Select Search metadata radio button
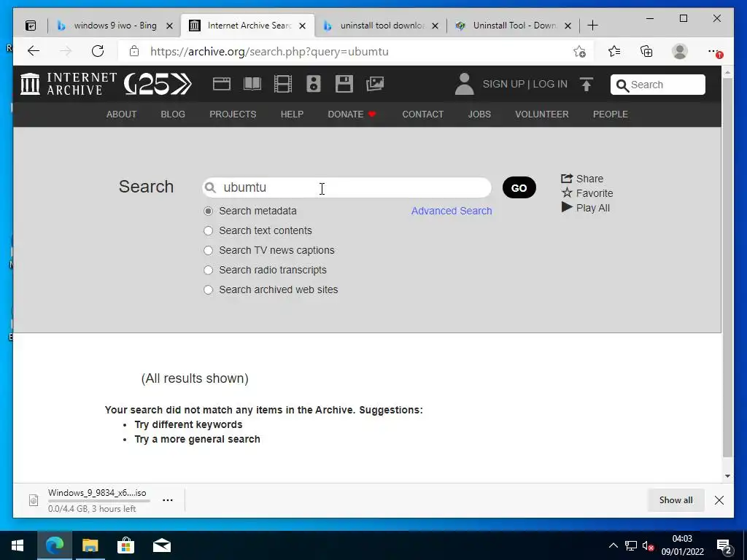The width and height of the screenshot is (747, 560). click(x=208, y=211)
